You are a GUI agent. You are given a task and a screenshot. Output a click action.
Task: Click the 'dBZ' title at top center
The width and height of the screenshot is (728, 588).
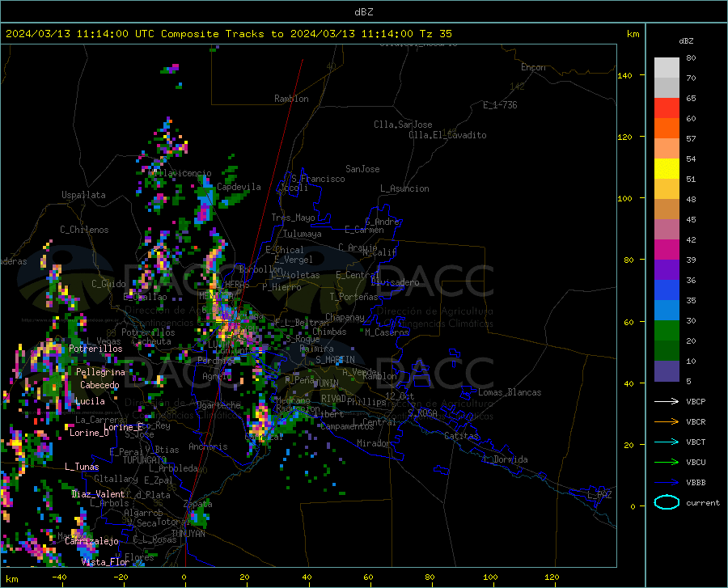[x=363, y=12]
